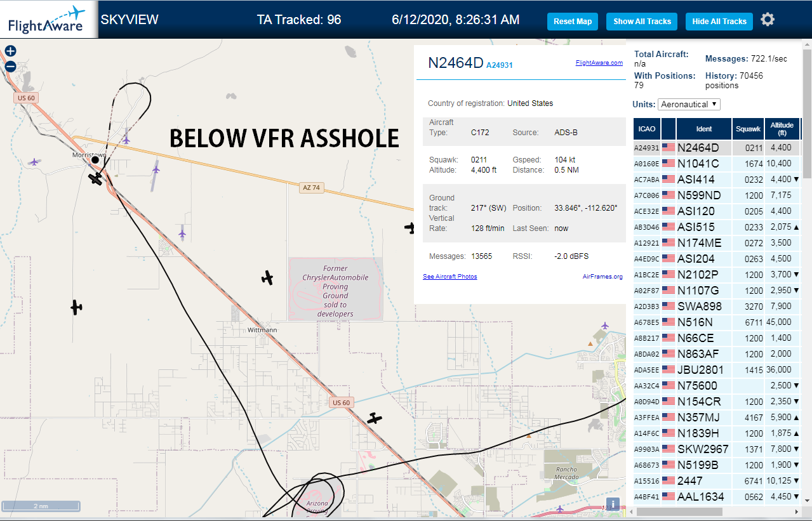The height and width of the screenshot is (521, 812).
Task: Select the SKW2967 aircraft row
Action: [x=717, y=449]
